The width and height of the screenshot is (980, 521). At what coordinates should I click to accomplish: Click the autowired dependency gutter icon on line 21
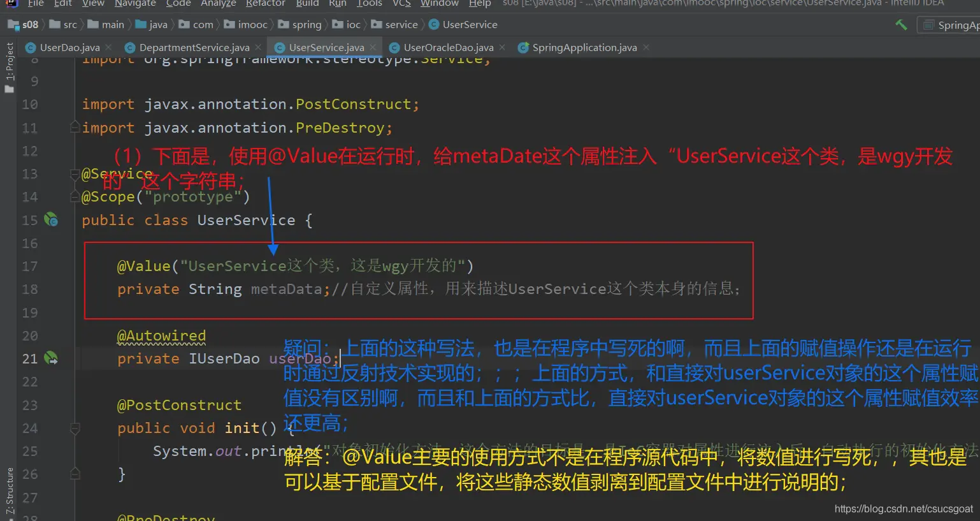(x=51, y=358)
